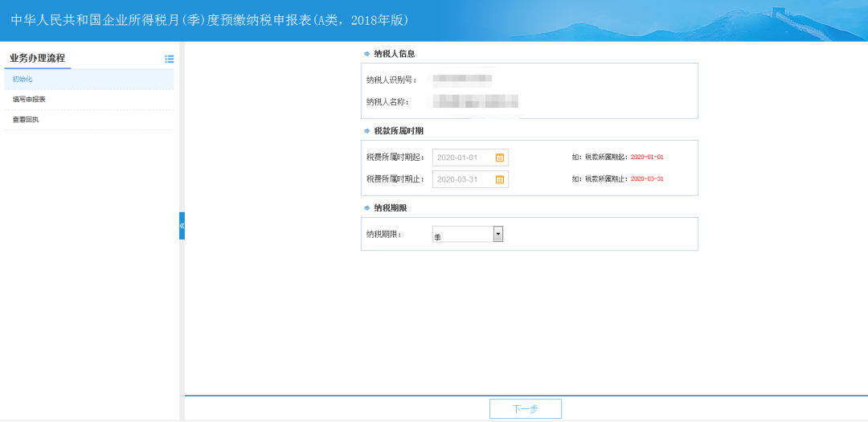Collapse the left sidebar with « handle
The image size is (868, 422).
(182, 226)
